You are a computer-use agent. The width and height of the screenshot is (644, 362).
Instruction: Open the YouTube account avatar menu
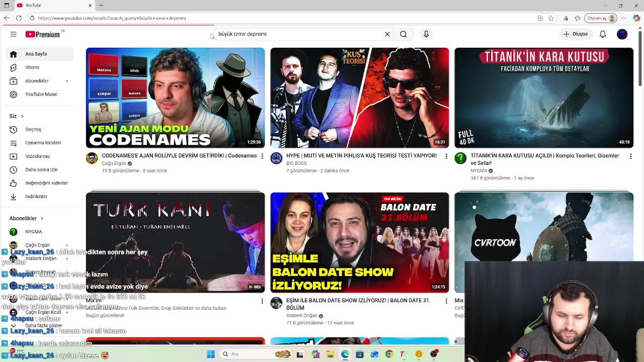(x=622, y=34)
